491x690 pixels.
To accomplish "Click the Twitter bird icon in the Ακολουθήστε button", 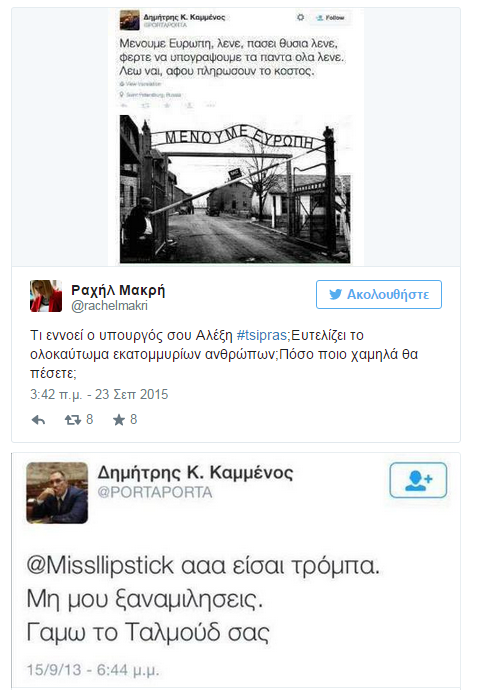I will click(x=336, y=294).
